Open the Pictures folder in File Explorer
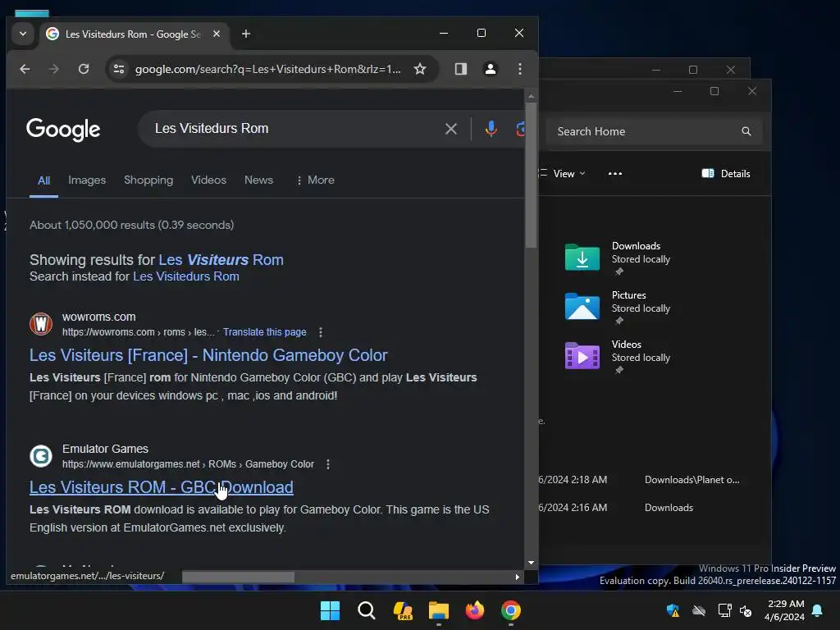The image size is (840, 630). [x=618, y=308]
